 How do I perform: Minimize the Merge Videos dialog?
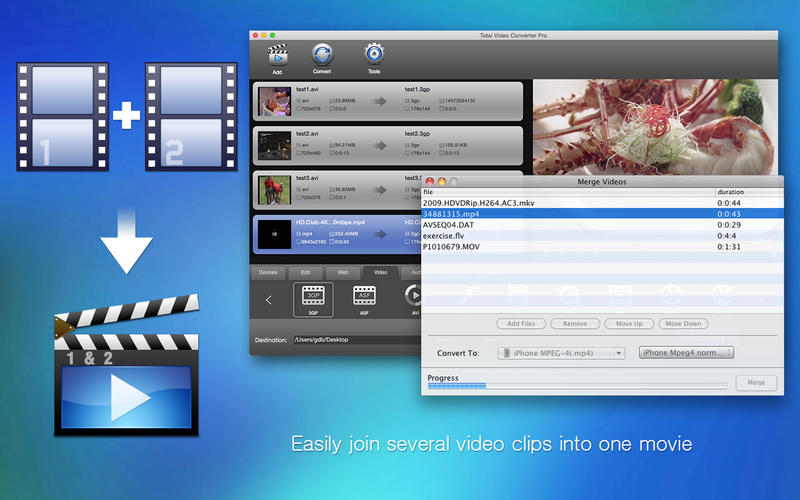click(x=442, y=182)
